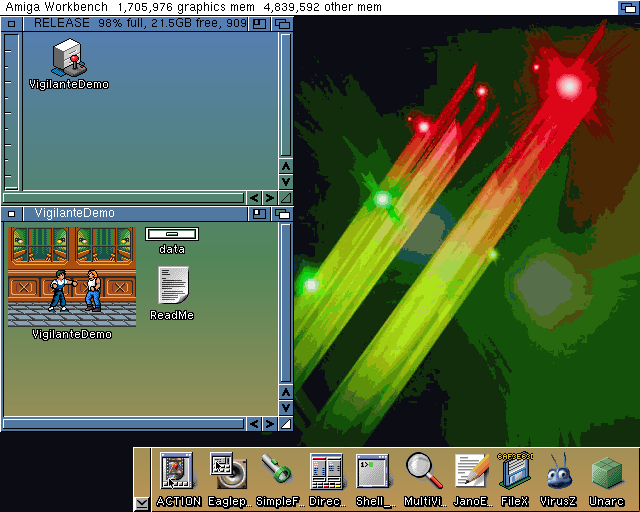Launch FileX from the dock
This screenshot has width=640, height=512.
click(x=515, y=471)
